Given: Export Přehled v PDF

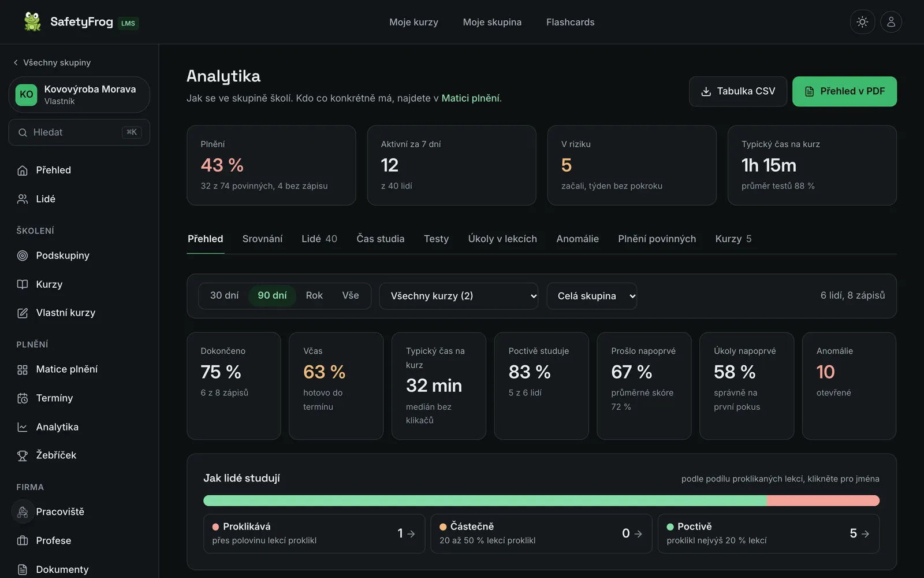Looking at the screenshot, I should (844, 91).
